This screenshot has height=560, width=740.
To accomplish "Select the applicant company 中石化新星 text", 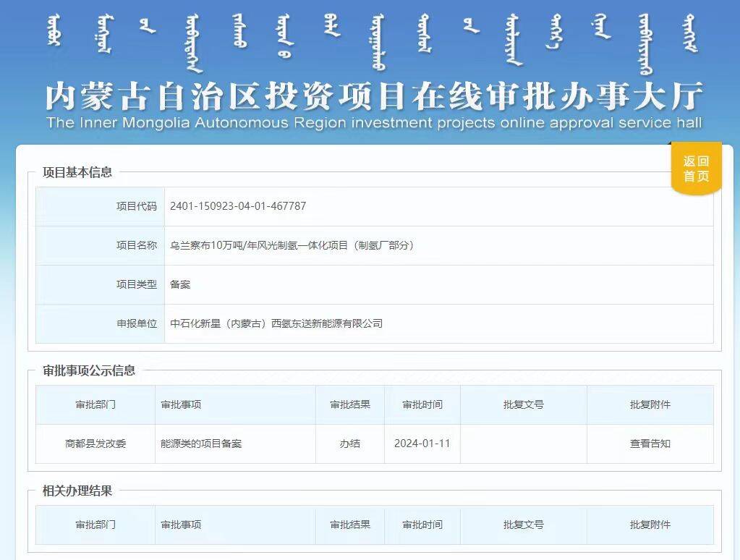I will tap(276, 323).
